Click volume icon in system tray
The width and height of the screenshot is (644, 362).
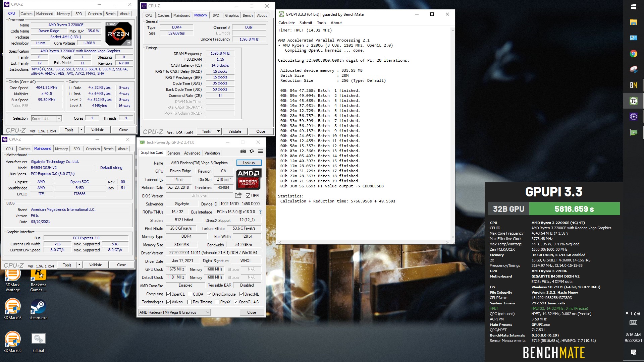pyautogui.click(x=637, y=314)
